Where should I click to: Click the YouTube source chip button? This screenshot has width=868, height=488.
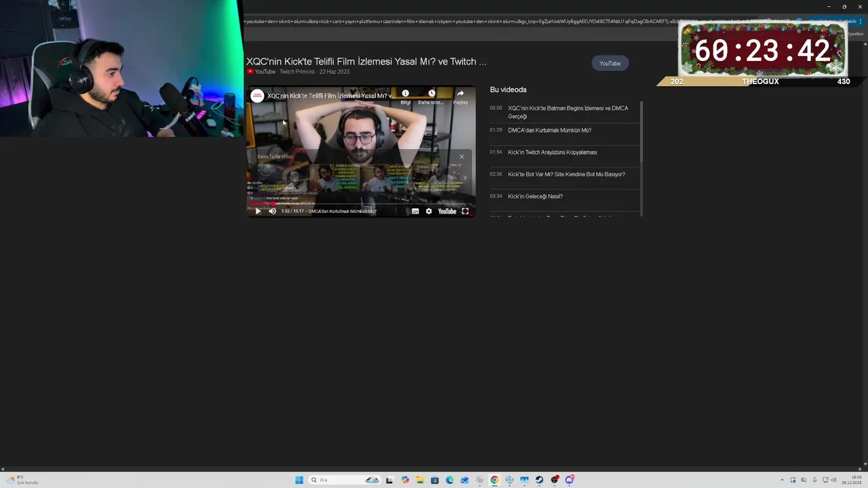(610, 63)
